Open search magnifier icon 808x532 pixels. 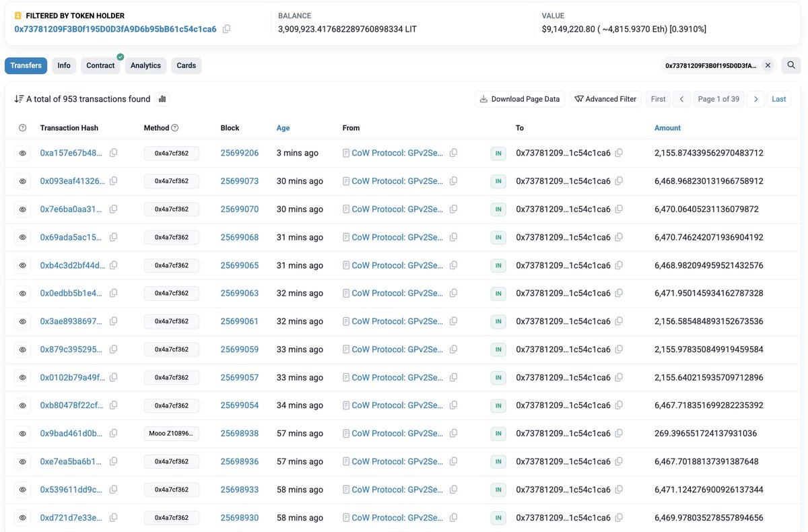click(792, 65)
